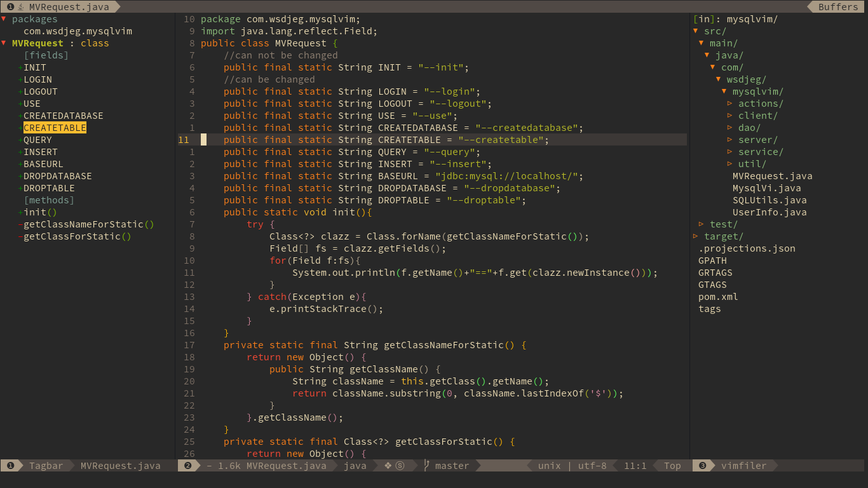Click the [fields] header in Tagbar
This screenshot has height=488, width=868.
click(46, 55)
